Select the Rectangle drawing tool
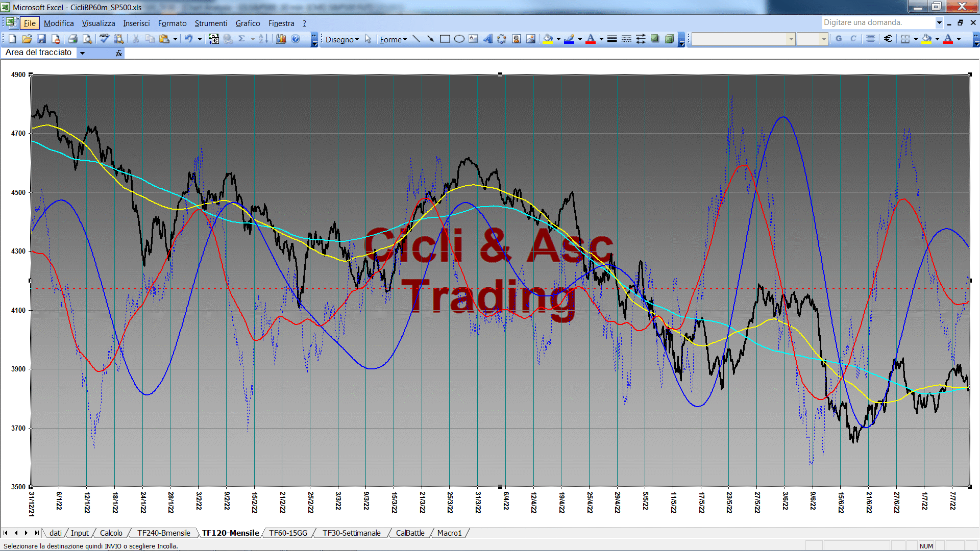Image resolution: width=980 pixels, height=551 pixels. [445, 39]
